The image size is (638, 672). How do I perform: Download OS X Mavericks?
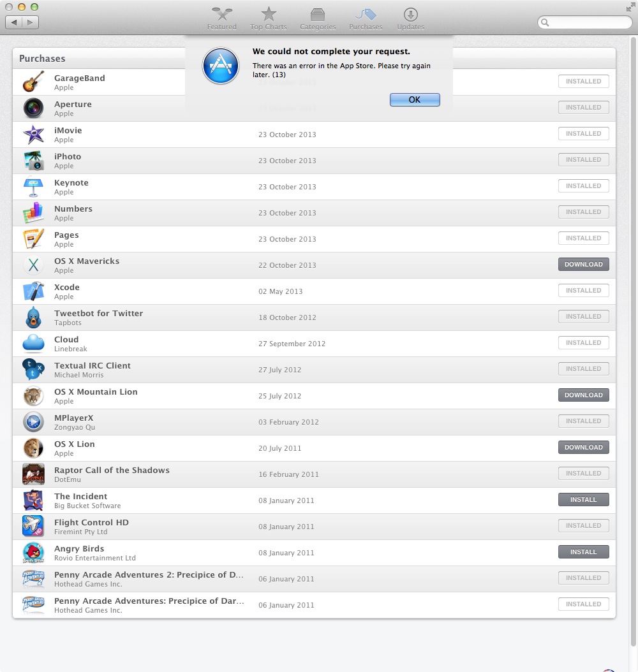click(584, 265)
